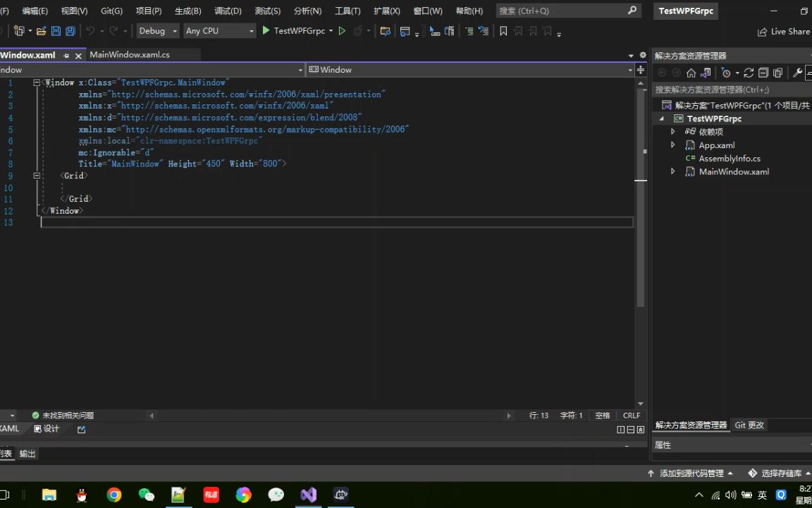Click the Hot Reload flame icon

(358, 31)
